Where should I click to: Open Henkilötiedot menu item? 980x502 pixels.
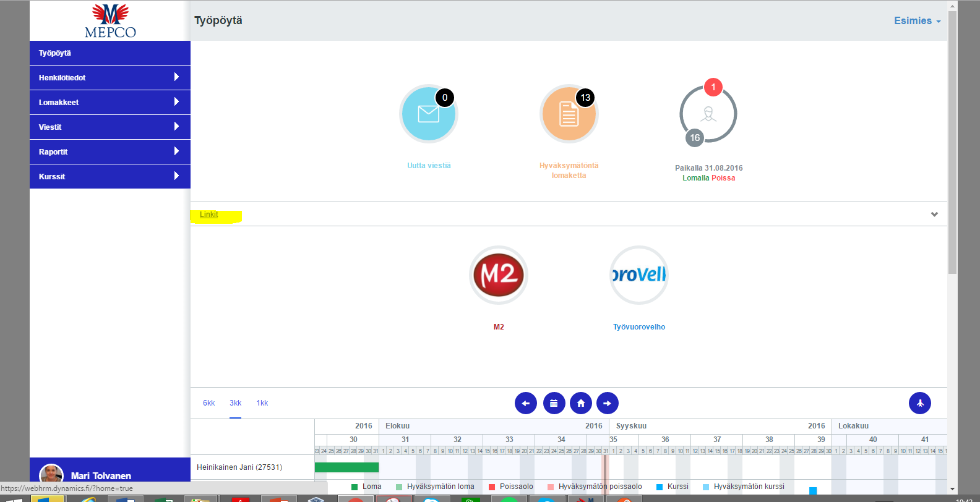pyautogui.click(x=110, y=78)
